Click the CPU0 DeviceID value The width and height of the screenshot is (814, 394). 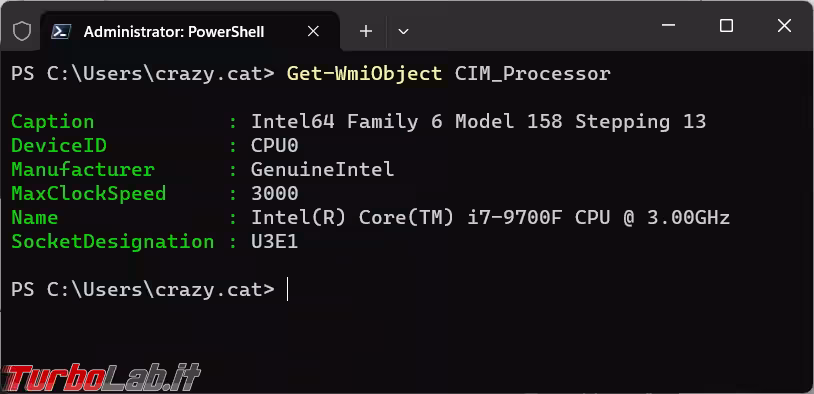[x=275, y=145]
